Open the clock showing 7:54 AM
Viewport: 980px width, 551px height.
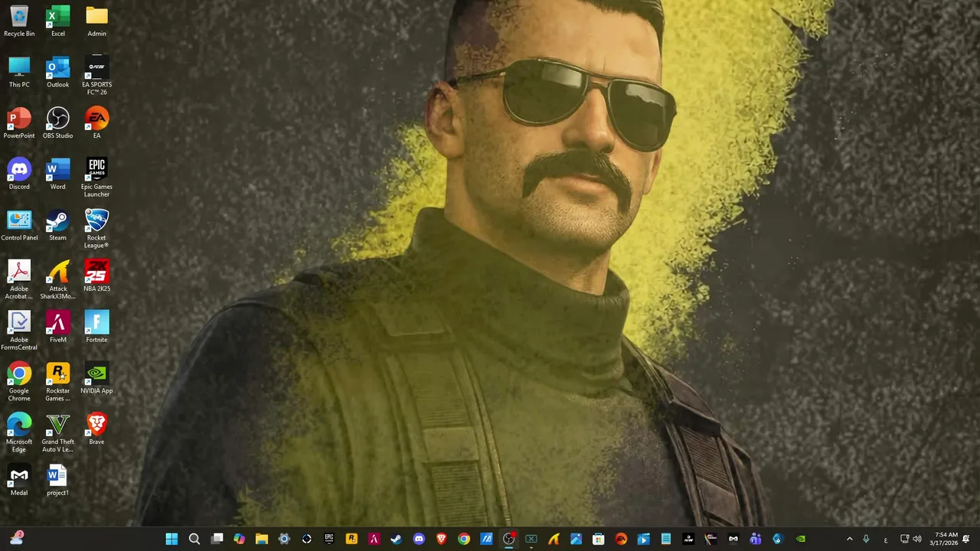[x=945, y=539]
